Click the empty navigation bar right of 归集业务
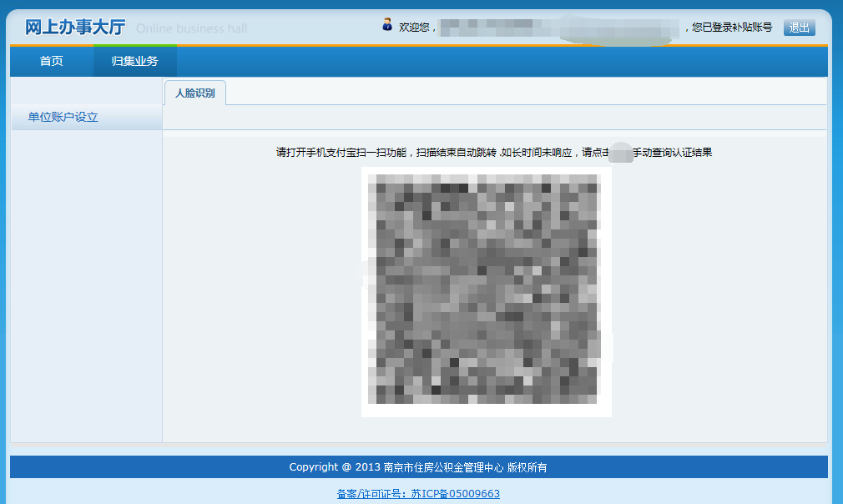The image size is (843, 504). [501, 61]
